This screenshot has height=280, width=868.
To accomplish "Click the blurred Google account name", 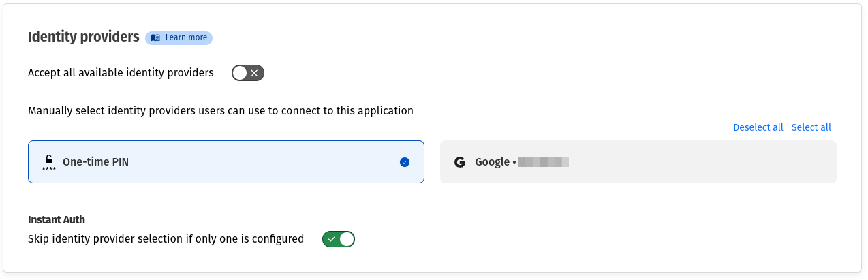I will point(543,162).
